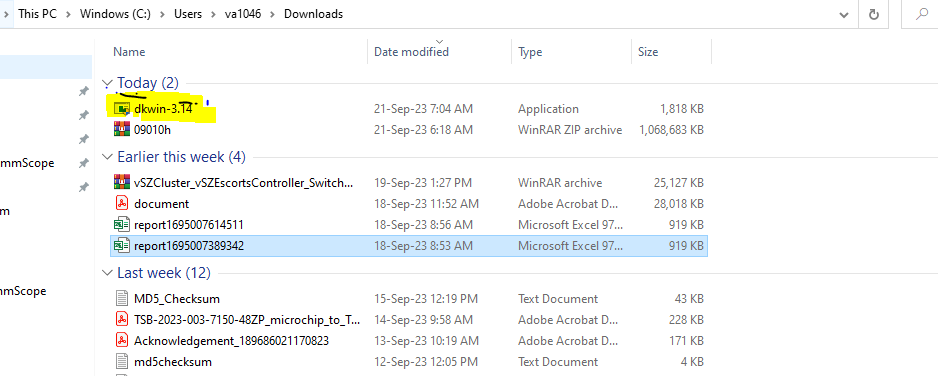This screenshot has height=376, width=938.
Task: Refresh the Downloads folder view
Action: click(874, 14)
